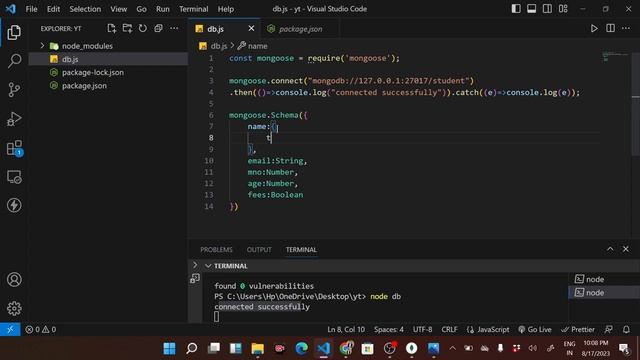
Task: Start Go Live server
Action: (x=535, y=329)
